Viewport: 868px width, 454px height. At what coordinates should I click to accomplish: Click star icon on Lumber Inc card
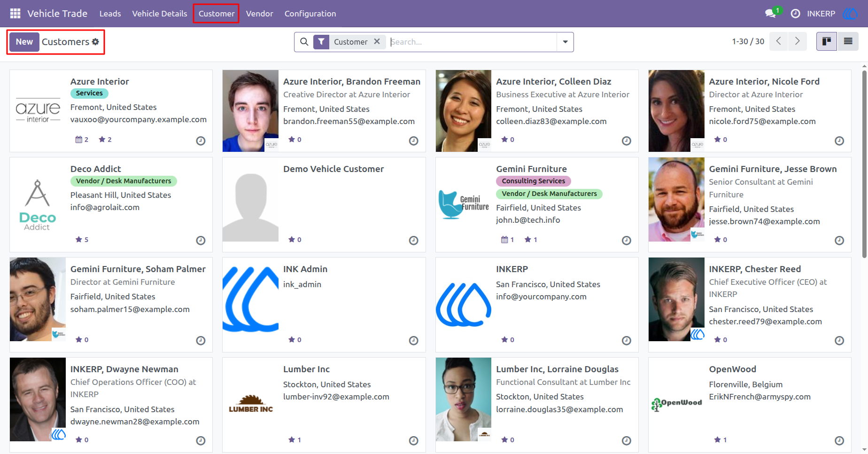click(291, 440)
